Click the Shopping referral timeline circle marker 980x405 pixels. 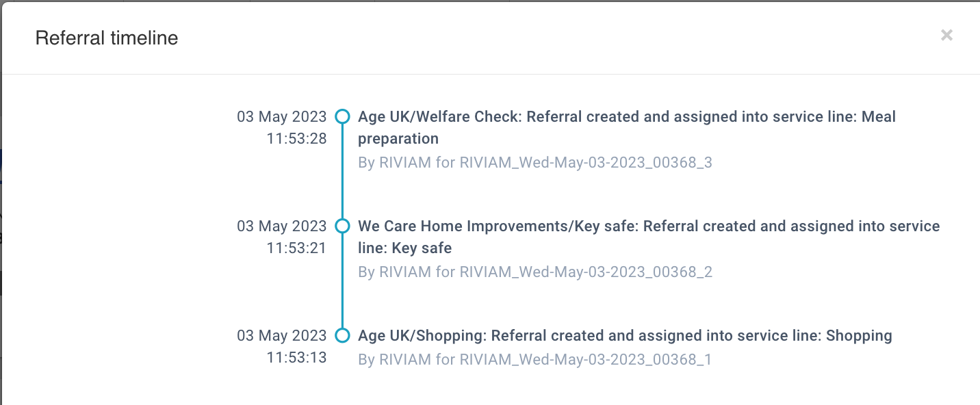click(x=342, y=336)
